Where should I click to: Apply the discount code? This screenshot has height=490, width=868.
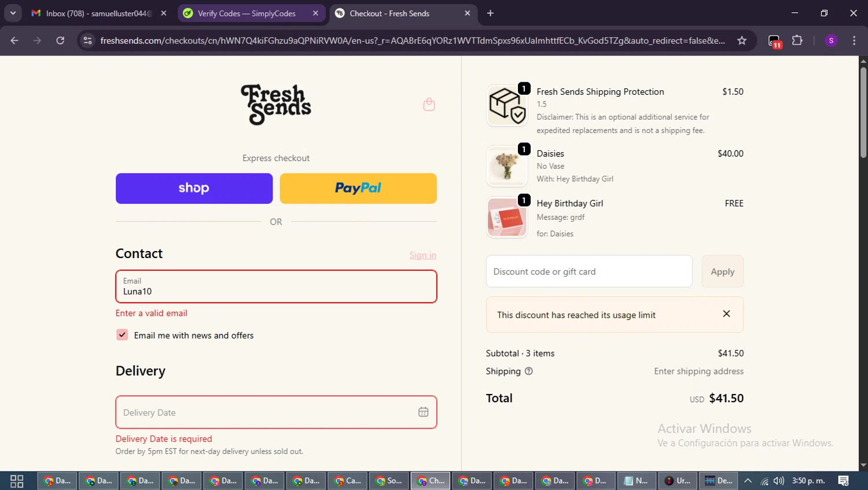pos(722,271)
